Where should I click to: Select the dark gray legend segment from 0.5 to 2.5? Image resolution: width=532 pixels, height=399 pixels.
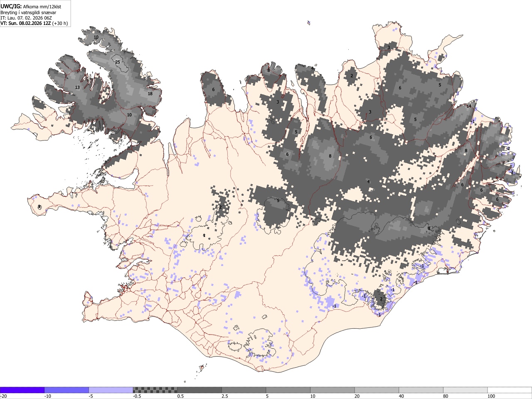click(x=199, y=390)
